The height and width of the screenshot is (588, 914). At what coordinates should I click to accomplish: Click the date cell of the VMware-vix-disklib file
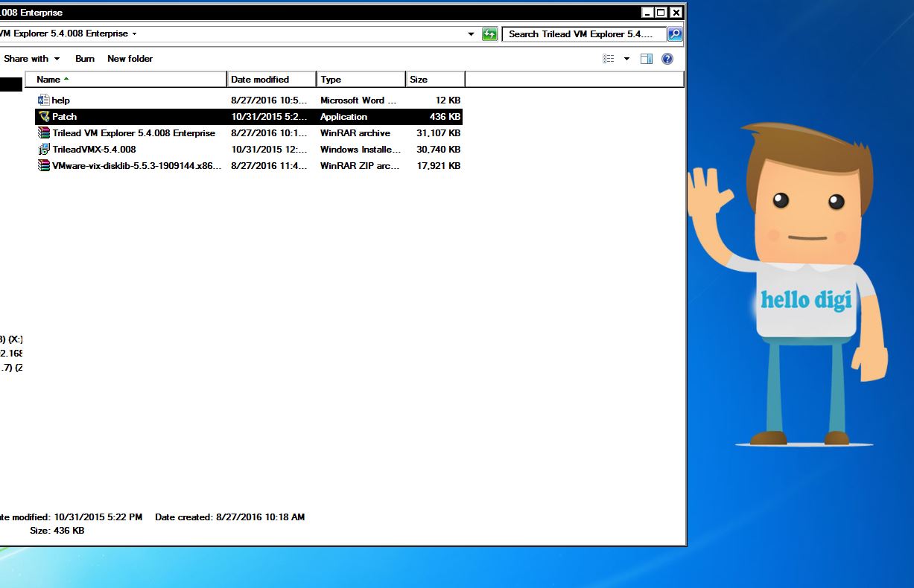(269, 165)
